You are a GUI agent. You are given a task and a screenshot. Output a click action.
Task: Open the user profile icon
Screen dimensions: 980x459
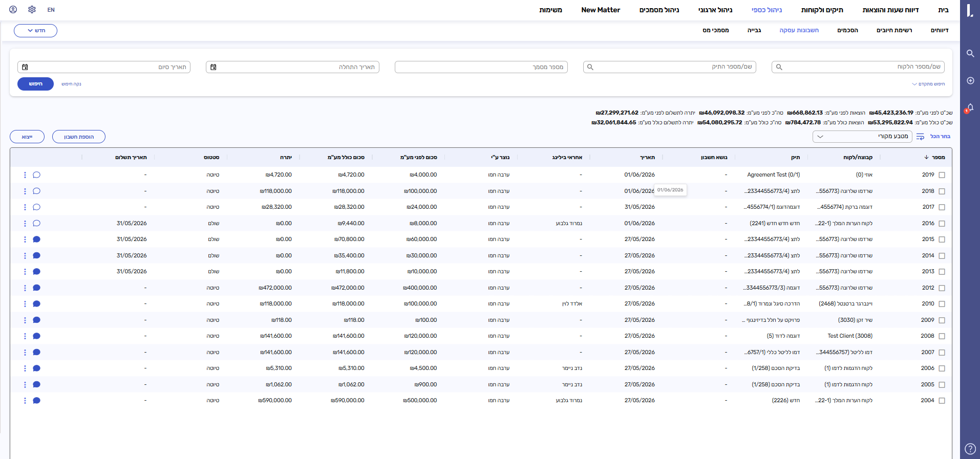click(x=13, y=10)
